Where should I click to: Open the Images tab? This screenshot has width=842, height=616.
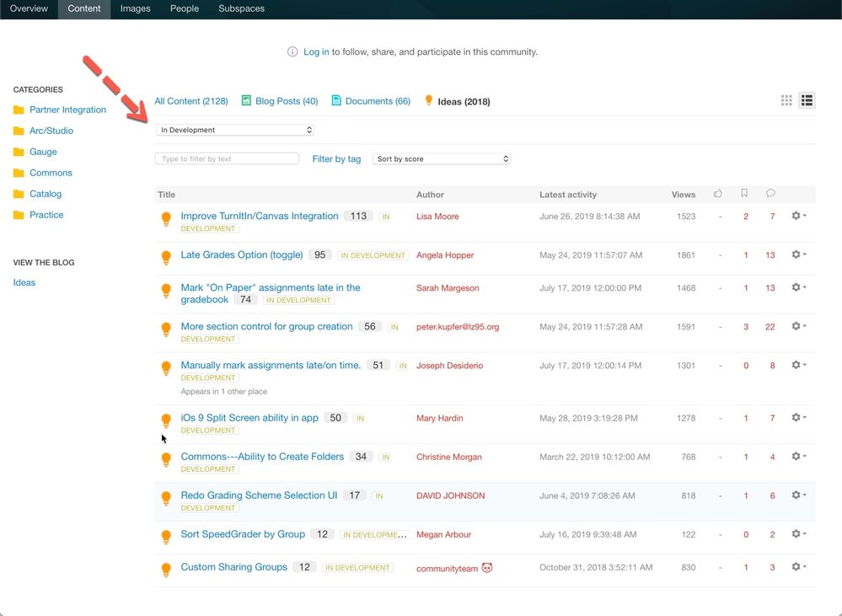[x=136, y=8]
